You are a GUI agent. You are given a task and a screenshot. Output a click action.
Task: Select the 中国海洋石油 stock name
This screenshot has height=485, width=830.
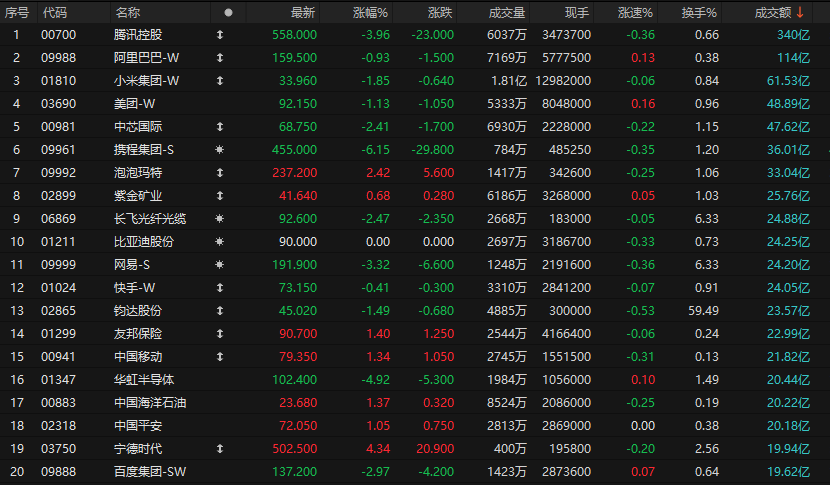pyautogui.click(x=150, y=403)
